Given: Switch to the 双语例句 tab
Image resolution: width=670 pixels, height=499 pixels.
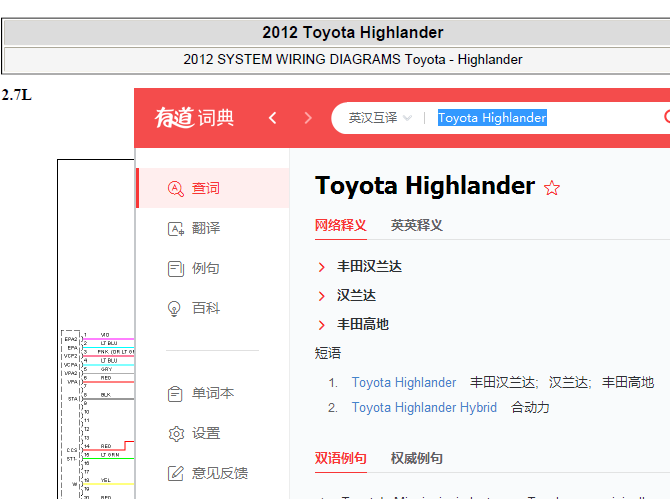Looking at the screenshot, I should (341, 458).
